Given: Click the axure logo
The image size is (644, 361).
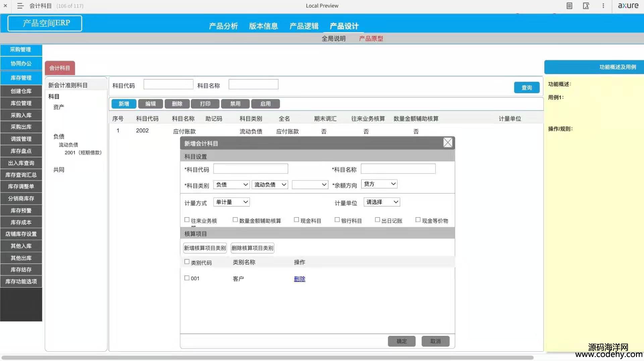Looking at the screenshot, I should (628, 5).
